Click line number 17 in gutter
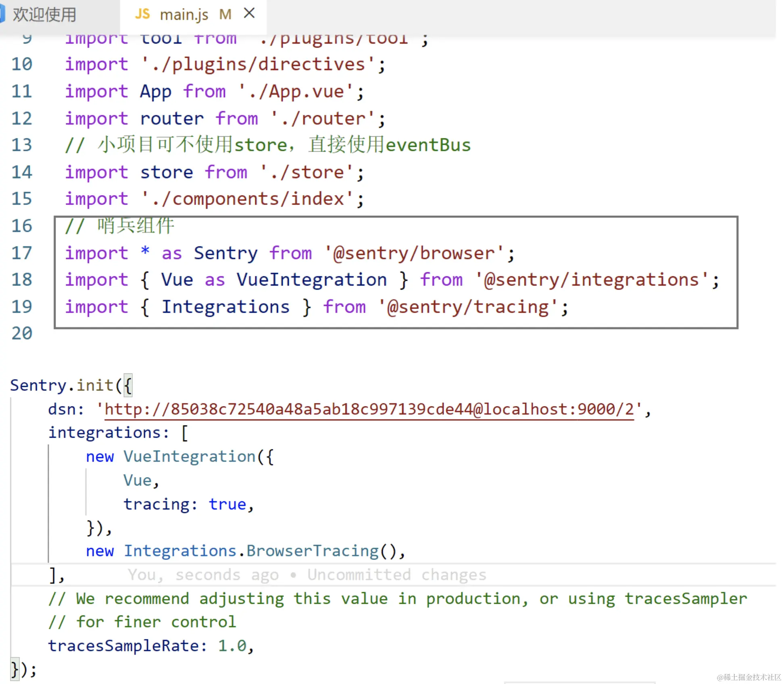The height and width of the screenshot is (684, 784). coord(22,253)
